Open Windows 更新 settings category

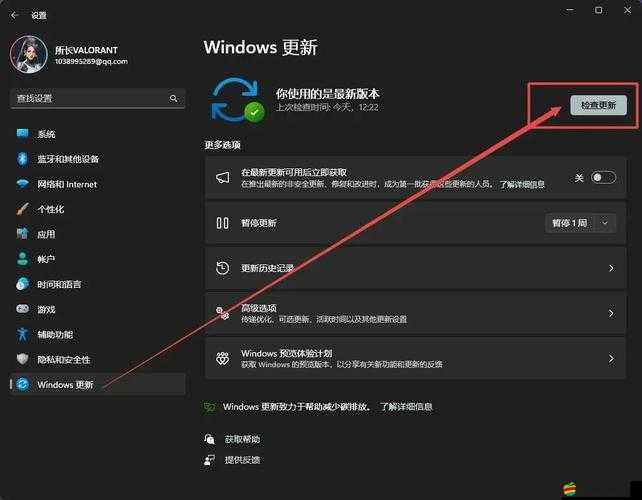tap(97, 385)
